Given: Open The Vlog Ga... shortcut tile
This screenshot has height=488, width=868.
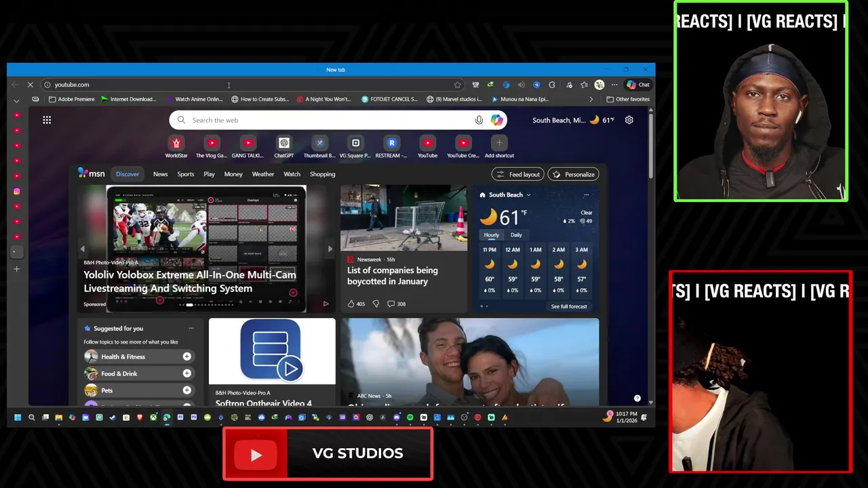Looking at the screenshot, I should pos(212,146).
